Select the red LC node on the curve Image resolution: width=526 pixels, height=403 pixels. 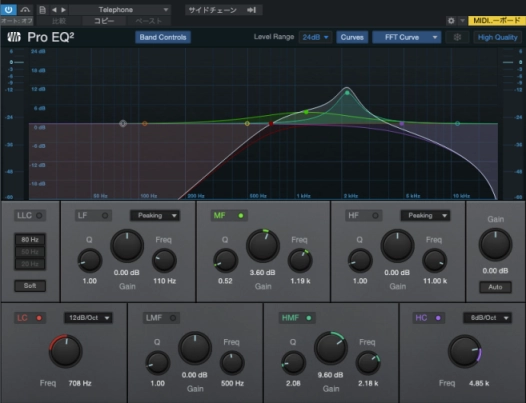tap(271, 124)
